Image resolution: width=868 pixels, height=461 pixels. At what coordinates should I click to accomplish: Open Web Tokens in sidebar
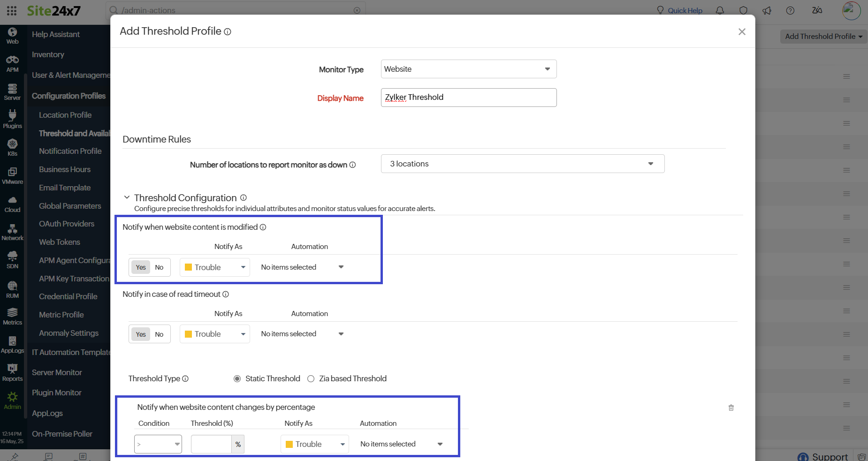pyautogui.click(x=60, y=242)
